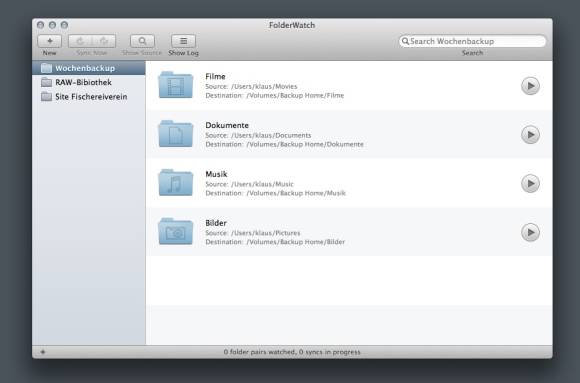
Task: Open the Show Log toolbar button
Action: 183,41
